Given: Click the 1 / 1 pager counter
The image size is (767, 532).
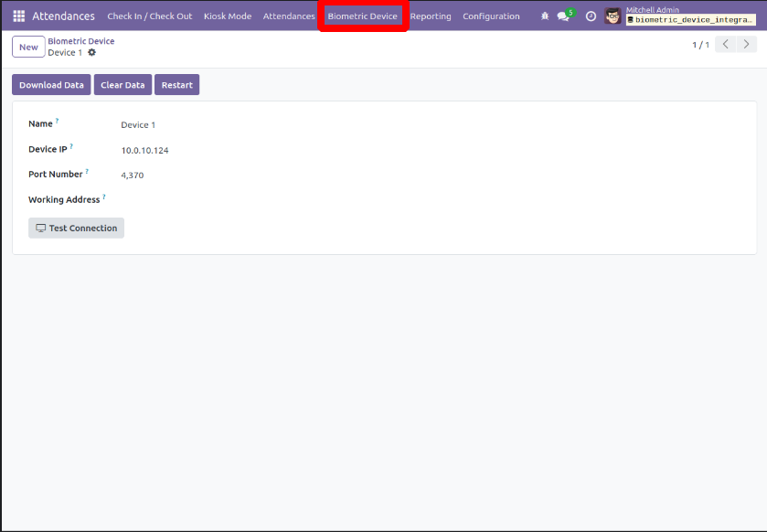Looking at the screenshot, I should point(700,45).
